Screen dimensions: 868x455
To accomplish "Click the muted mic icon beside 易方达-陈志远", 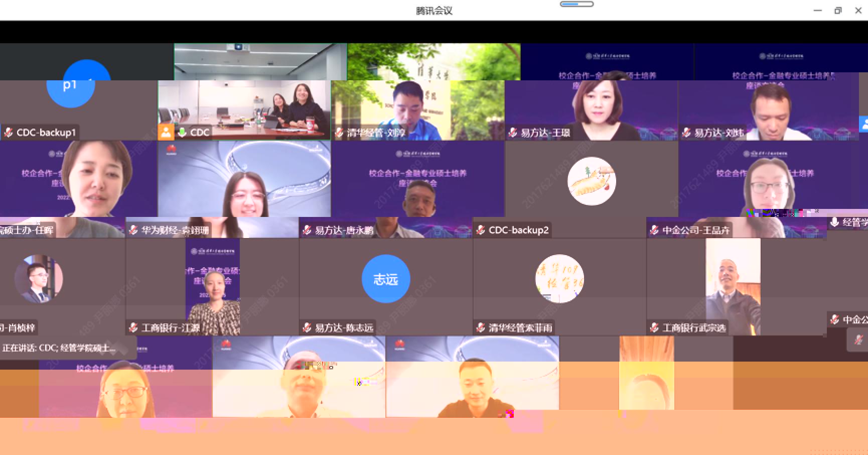I will click(307, 328).
